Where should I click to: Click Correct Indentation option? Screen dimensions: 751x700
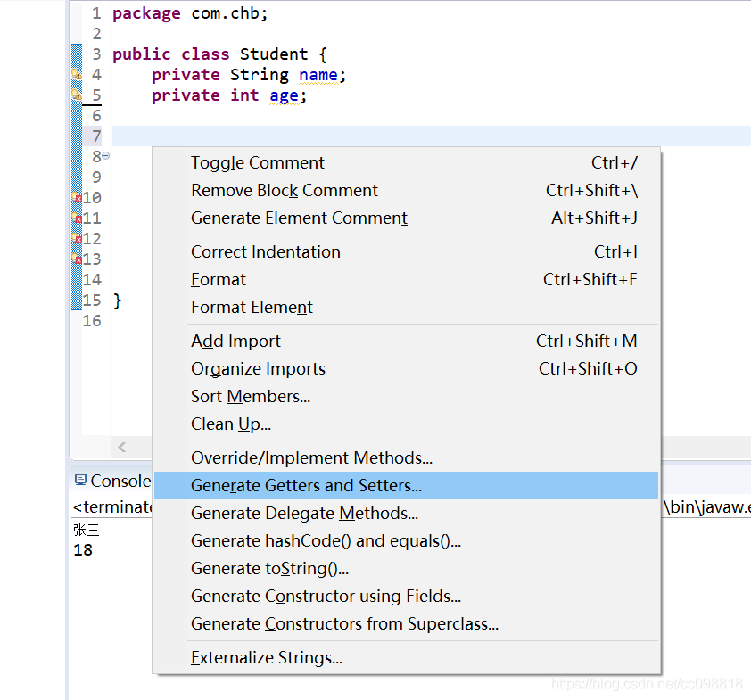pos(406,251)
